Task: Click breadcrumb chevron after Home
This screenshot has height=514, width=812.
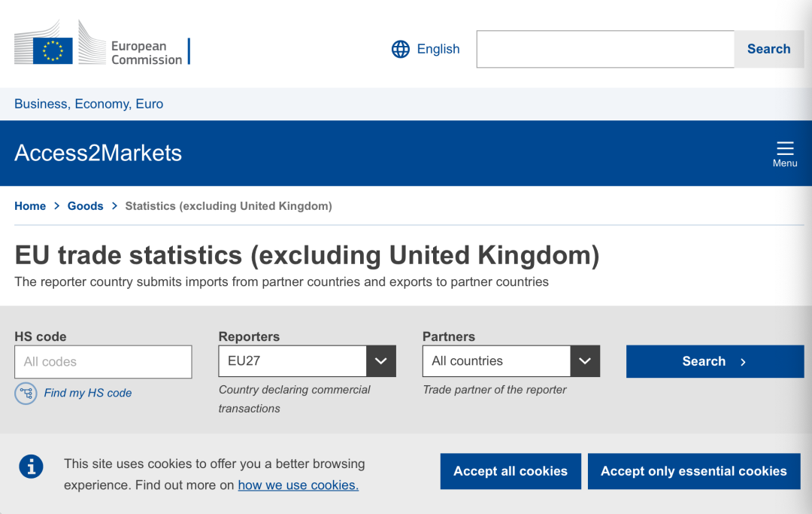Action: point(56,206)
